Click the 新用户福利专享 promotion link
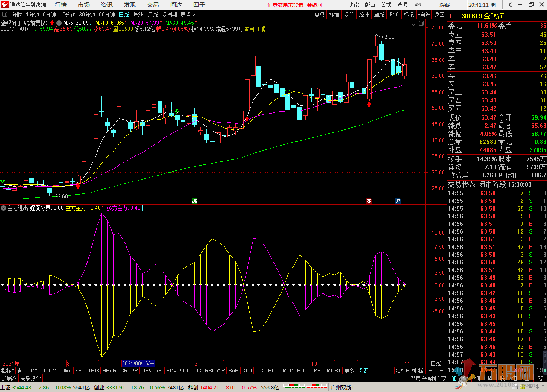This screenshot has height=392, width=547. click(x=428, y=378)
